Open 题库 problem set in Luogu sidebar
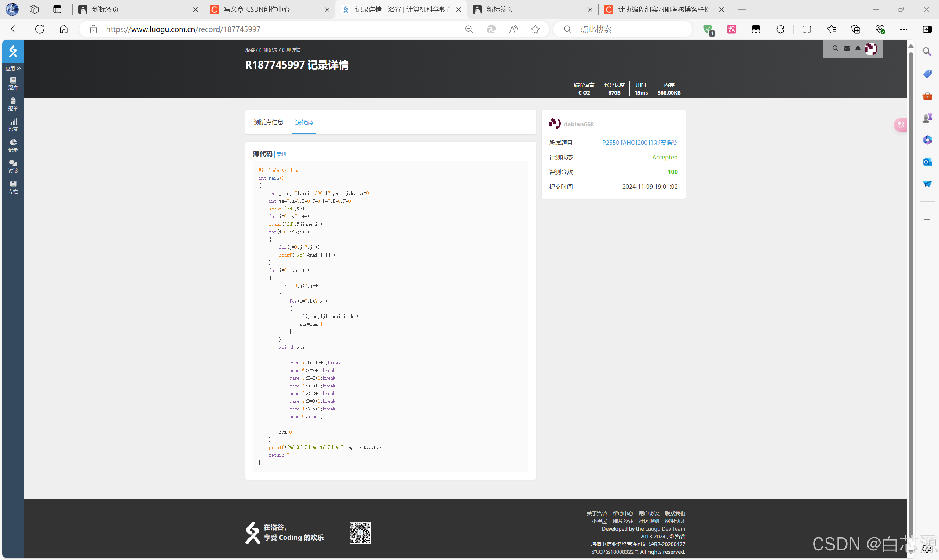Screen dimensions: 939x560 pos(13,83)
